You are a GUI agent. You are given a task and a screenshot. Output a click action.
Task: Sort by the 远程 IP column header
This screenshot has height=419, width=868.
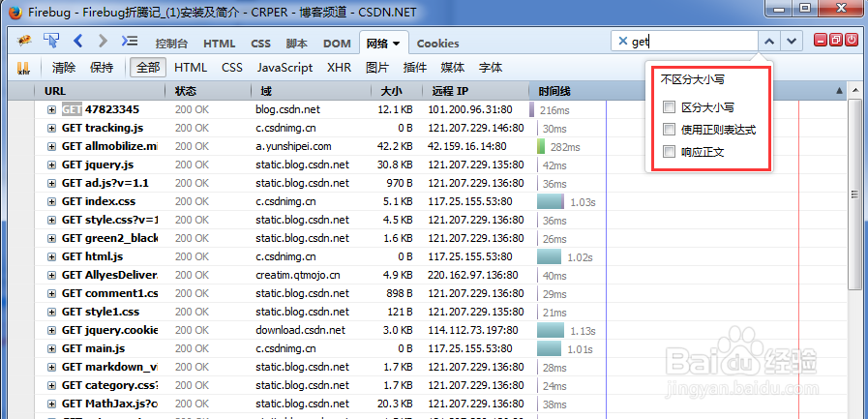pyautogui.click(x=476, y=91)
